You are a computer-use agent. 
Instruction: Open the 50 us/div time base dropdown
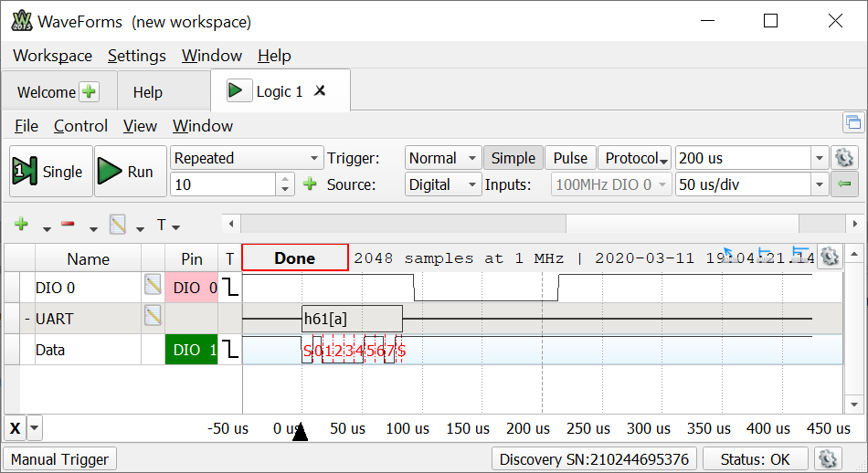pos(820,184)
